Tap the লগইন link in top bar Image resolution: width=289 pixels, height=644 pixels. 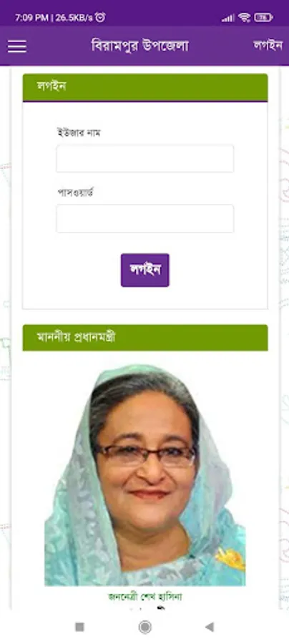tap(268, 45)
